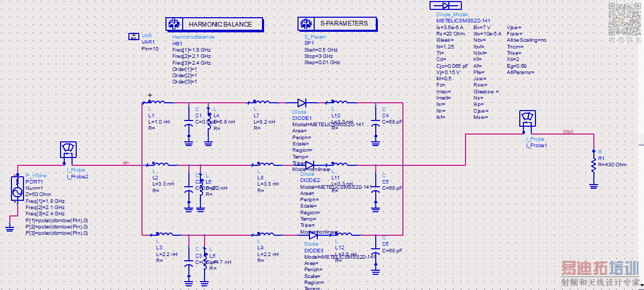
Task: Pick the L11 inductor symbol
Action: 339,164
